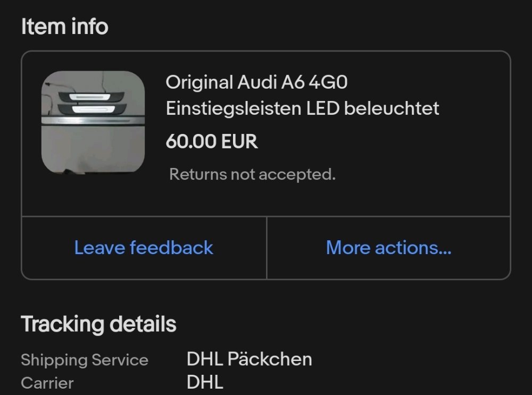Click the word Päckchen in shipping service
532x395 pixels.
pyautogui.click(x=270, y=359)
